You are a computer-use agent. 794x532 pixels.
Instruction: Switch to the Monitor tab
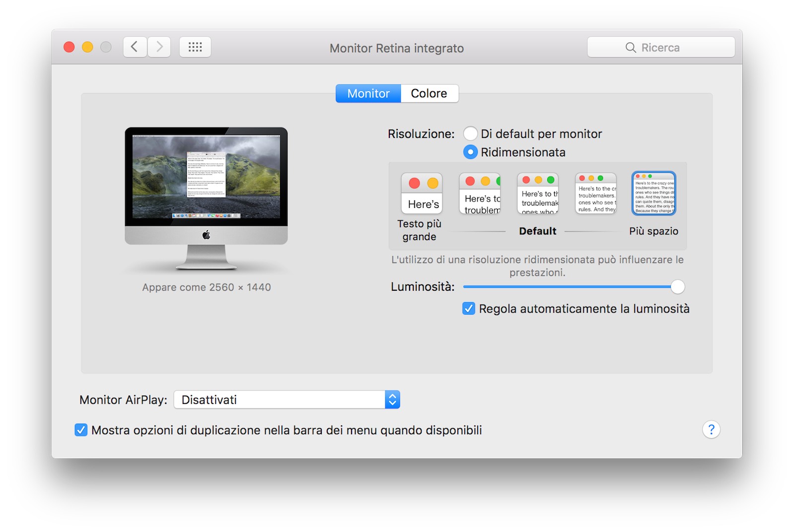point(368,93)
